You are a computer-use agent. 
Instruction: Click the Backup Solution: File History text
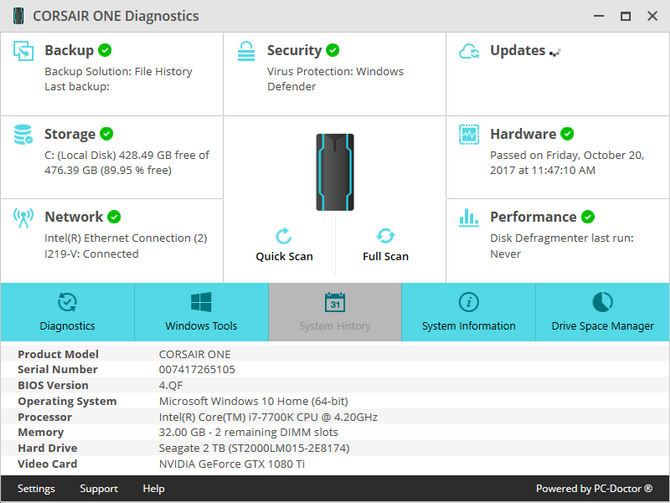[x=118, y=71]
